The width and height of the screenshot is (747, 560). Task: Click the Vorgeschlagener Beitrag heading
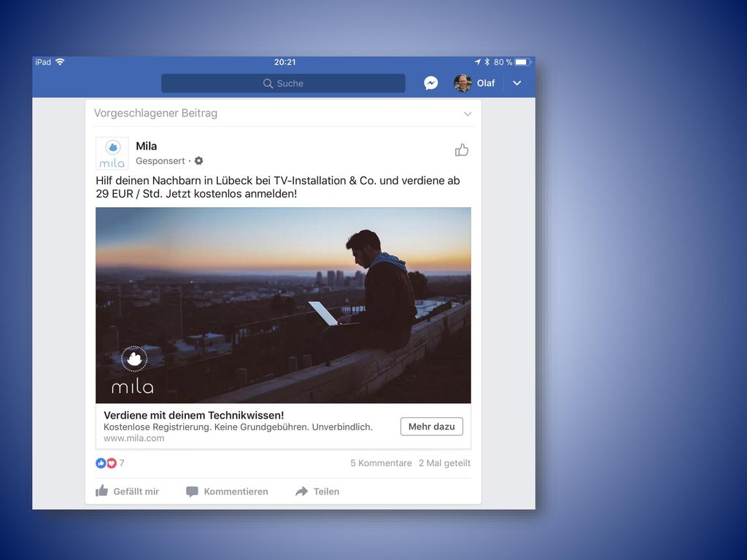click(x=155, y=113)
